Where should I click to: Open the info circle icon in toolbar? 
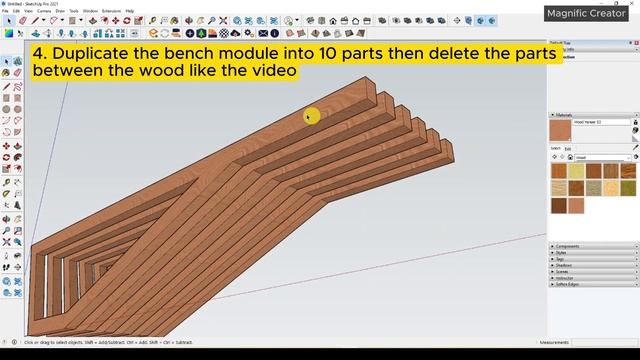[x=275, y=33]
